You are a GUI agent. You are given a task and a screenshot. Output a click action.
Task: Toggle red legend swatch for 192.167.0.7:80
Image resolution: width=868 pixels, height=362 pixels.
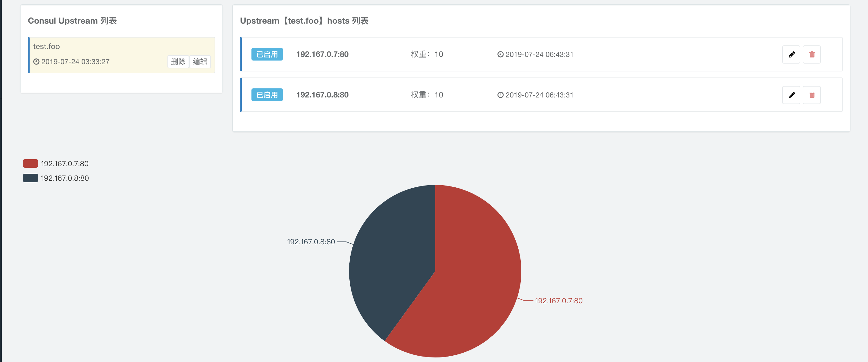30,164
